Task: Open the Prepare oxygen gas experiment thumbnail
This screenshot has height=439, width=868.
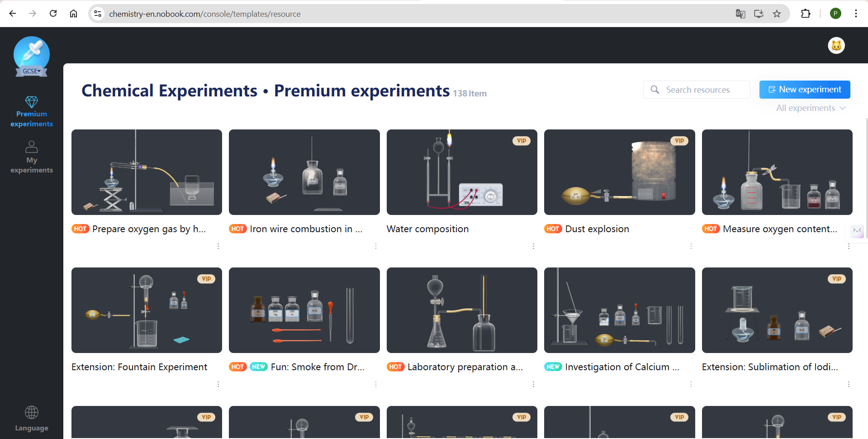Action: point(147,172)
